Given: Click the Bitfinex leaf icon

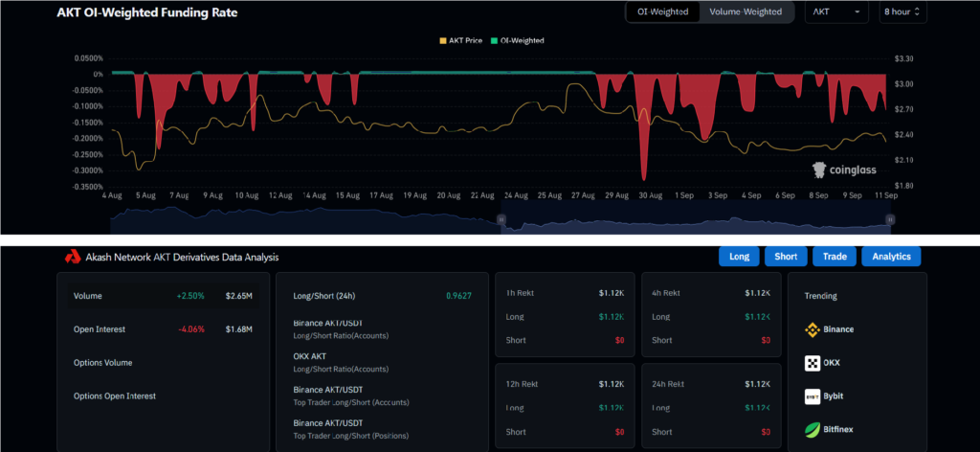Looking at the screenshot, I should point(812,429).
